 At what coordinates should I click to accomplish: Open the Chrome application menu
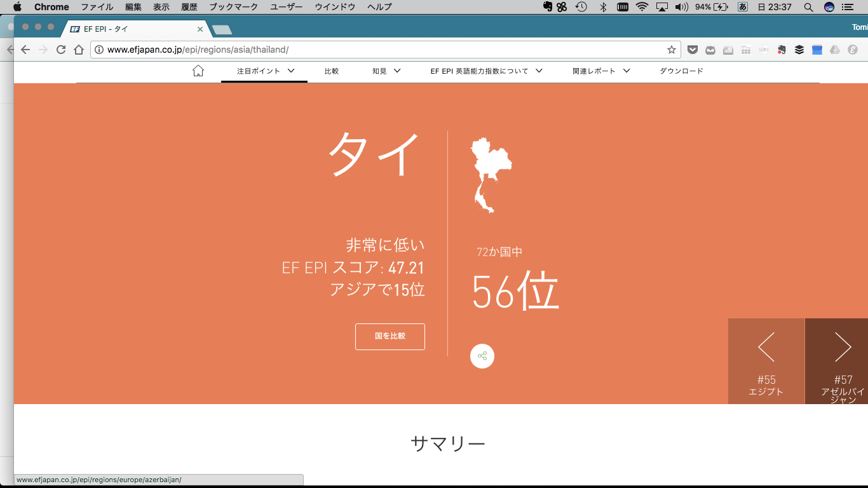tap(51, 7)
